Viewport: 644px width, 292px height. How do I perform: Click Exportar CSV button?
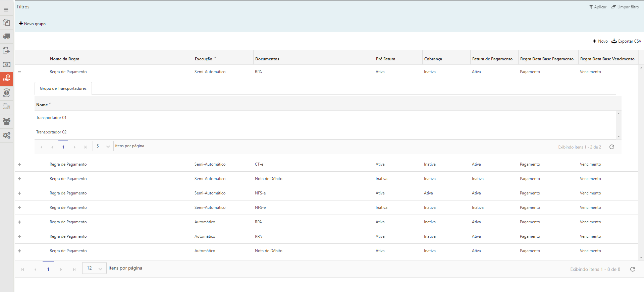click(626, 41)
